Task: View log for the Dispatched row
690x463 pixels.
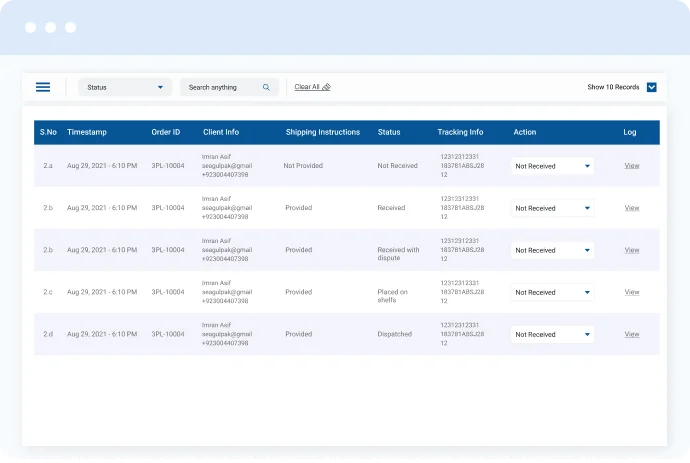Action: [x=631, y=334]
